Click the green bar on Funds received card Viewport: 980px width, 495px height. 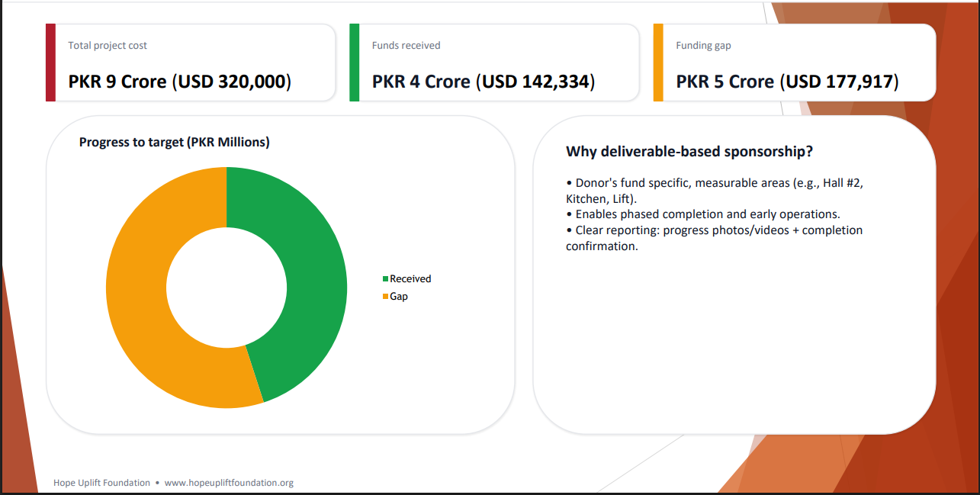coord(354,63)
